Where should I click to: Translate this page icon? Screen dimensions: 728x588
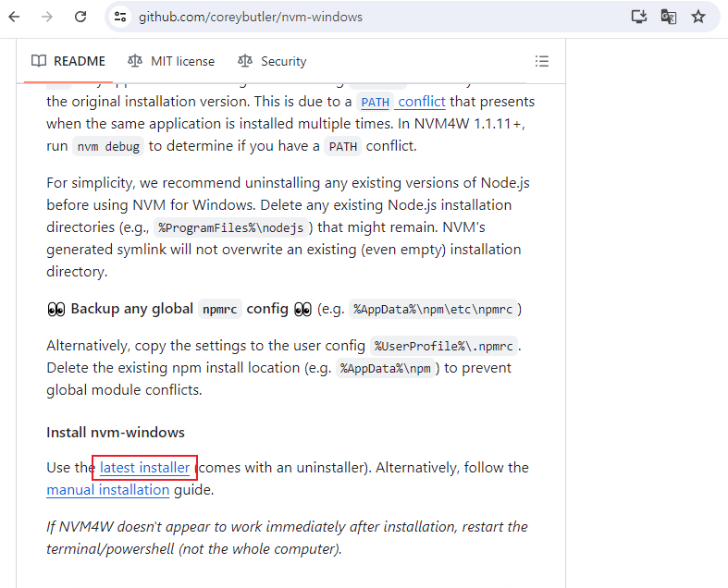(x=669, y=18)
